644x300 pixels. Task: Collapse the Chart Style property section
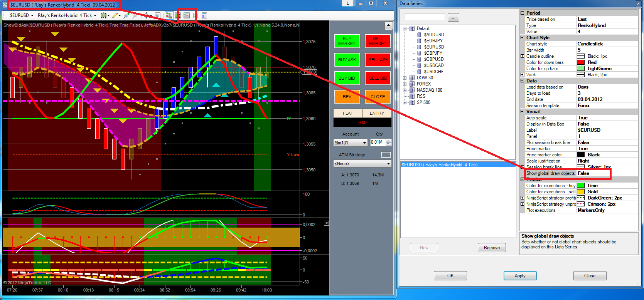523,38
